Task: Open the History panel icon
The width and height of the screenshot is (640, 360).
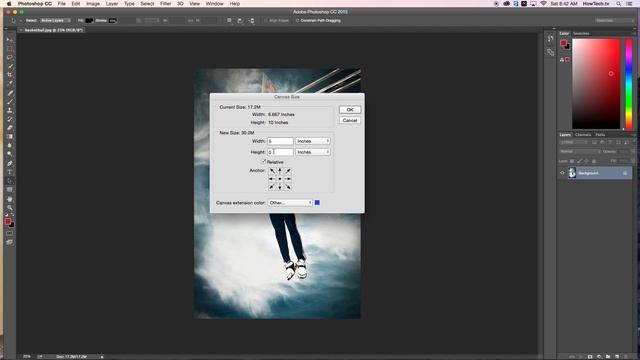Action: click(551, 39)
